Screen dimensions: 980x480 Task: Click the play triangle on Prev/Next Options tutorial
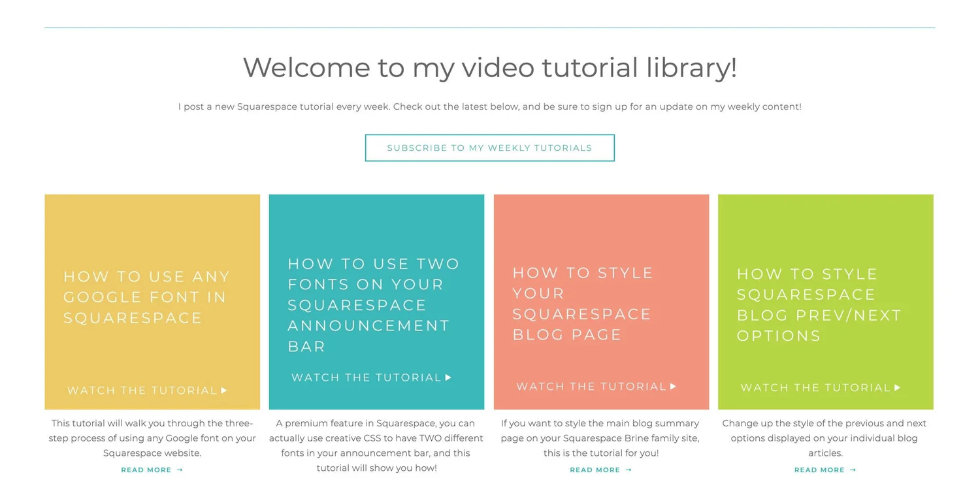coord(898,387)
